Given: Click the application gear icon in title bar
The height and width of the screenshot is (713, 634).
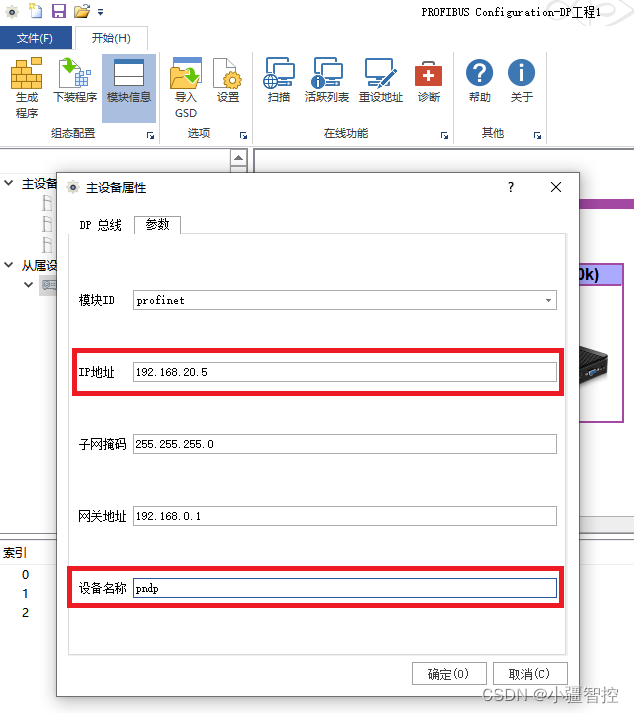Looking at the screenshot, I should pos(12,11).
